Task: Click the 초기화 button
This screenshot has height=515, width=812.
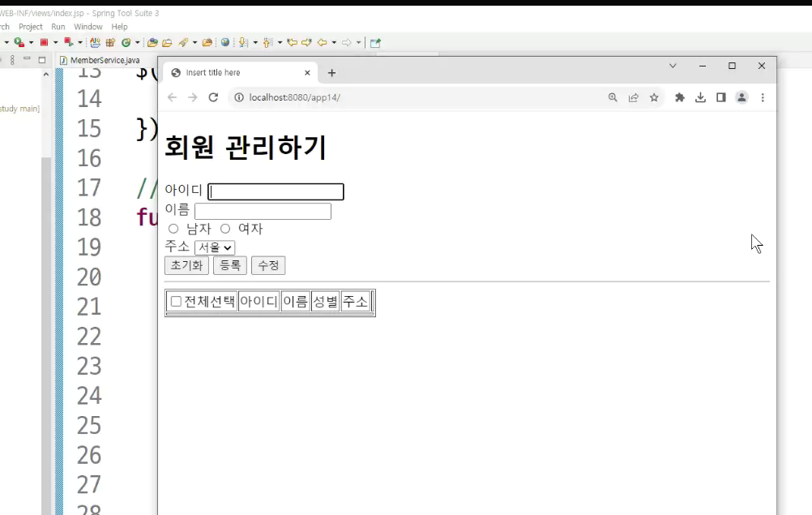Action: click(186, 265)
